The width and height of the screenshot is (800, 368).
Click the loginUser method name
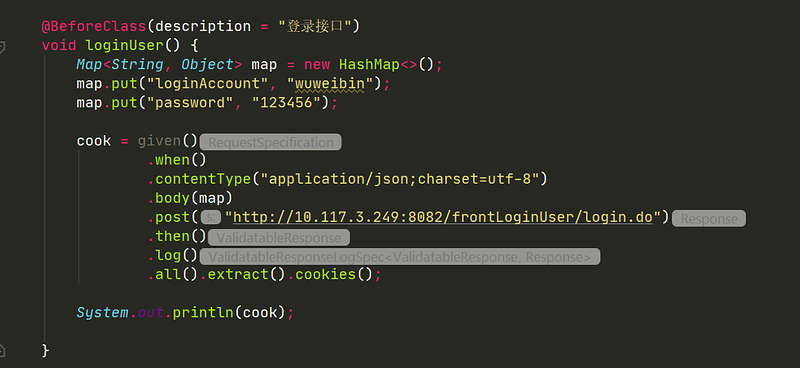click(124, 45)
